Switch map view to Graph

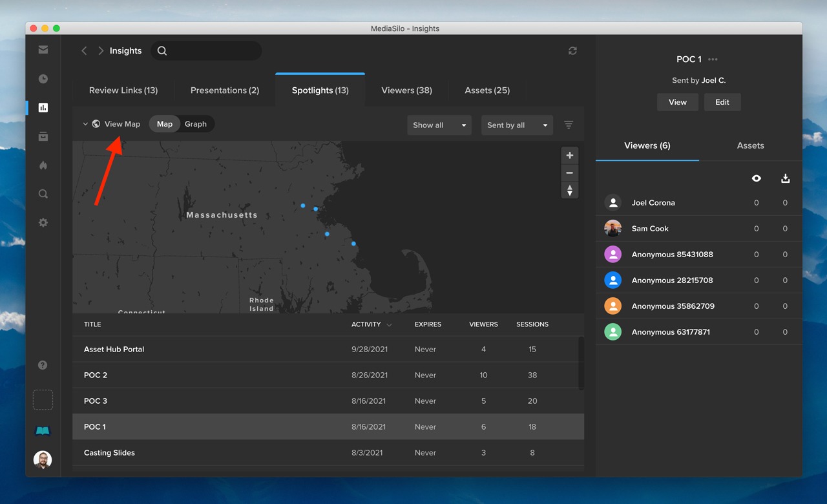[x=196, y=124]
